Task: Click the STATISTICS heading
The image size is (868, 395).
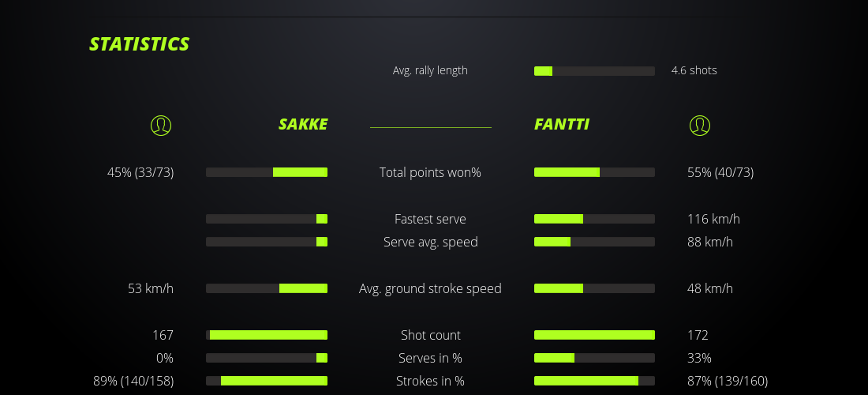Action: [x=140, y=44]
